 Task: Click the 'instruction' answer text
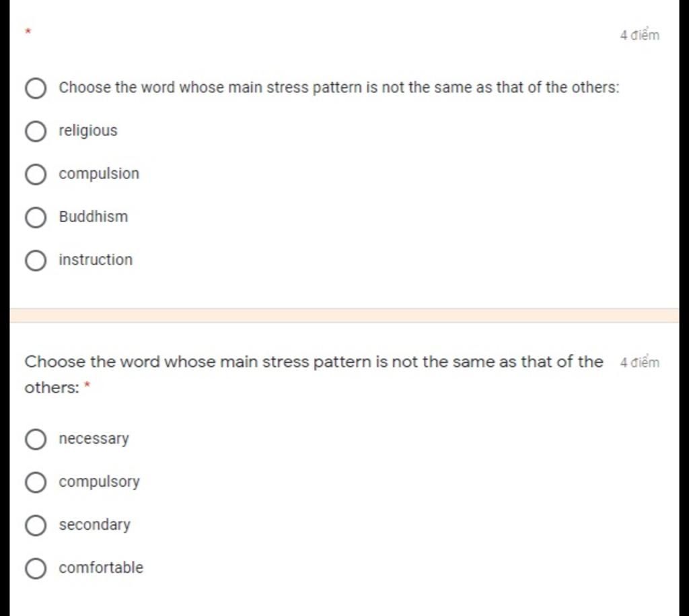click(96, 260)
